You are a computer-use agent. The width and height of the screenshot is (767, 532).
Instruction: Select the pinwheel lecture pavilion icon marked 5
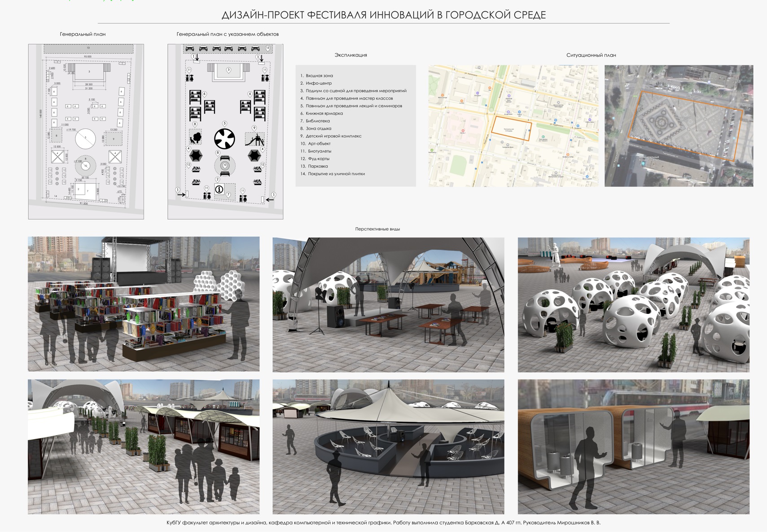point(225,139)
